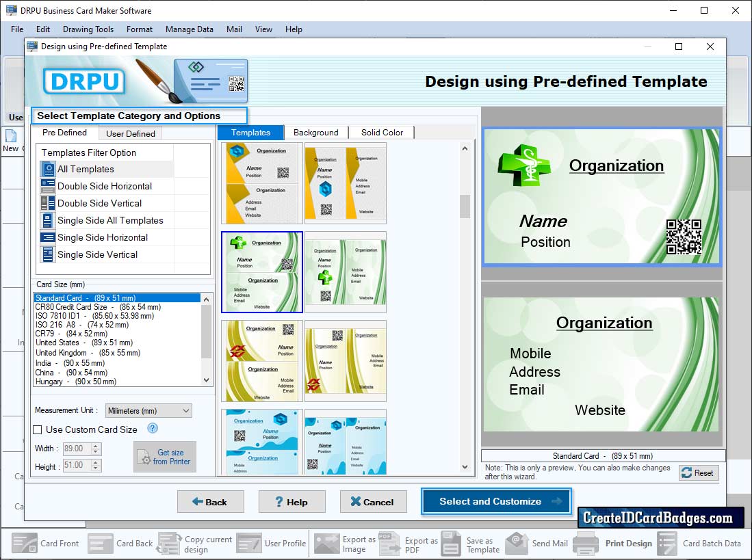The width and height of the screenshot is (752, 560).
Task: Click the Send Mail toolbar icon
Action: (x=517, y=543)
